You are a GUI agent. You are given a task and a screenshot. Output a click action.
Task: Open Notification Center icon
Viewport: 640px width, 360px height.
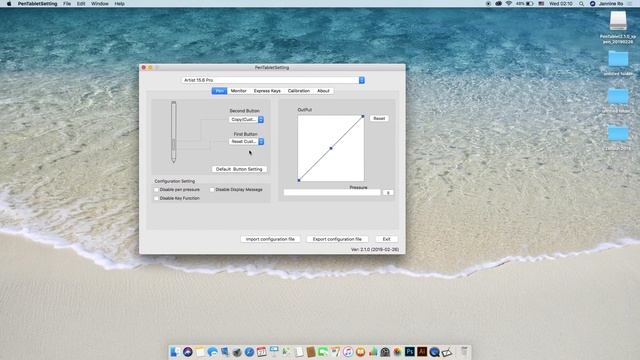pos(631,4)
